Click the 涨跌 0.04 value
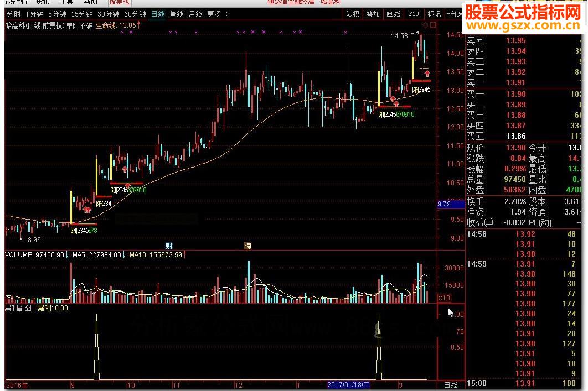Screen dimensions: 588x391 click(518, 158)
